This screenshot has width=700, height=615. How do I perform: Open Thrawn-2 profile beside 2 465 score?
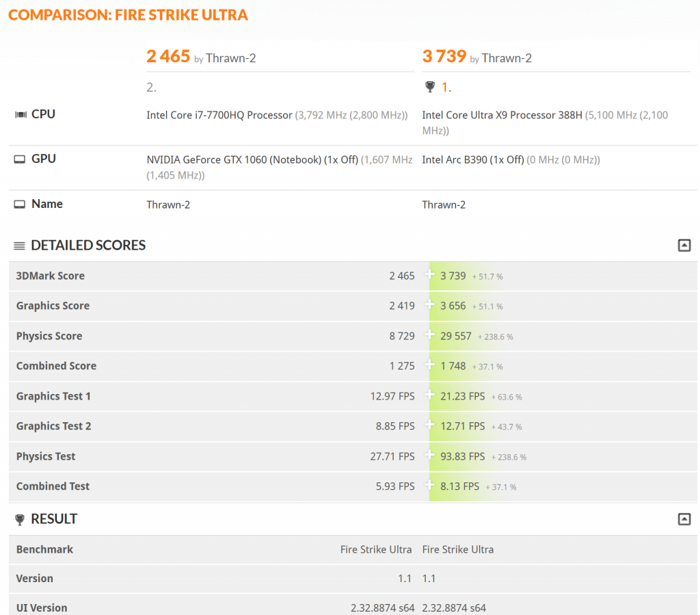tap(231, 59)
